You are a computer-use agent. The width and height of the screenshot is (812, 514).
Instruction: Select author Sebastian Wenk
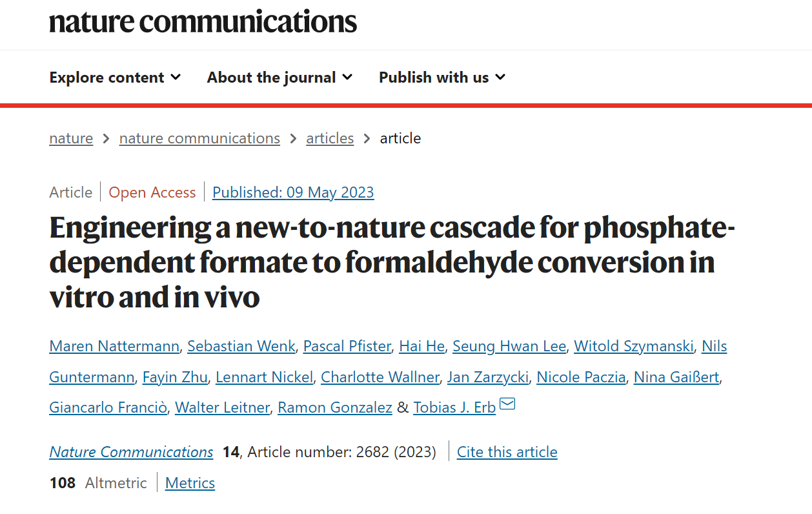[241, 346]
